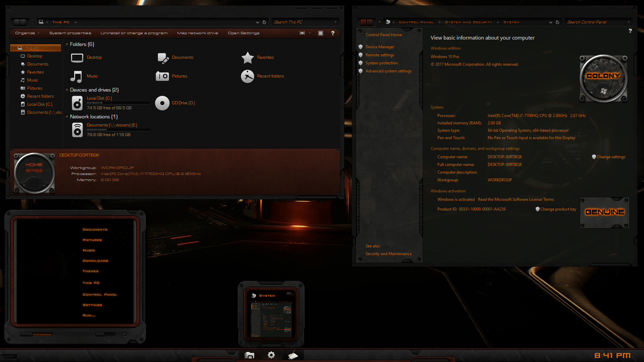Launch File Explorer from the taskbar

(x=249, y=355)
